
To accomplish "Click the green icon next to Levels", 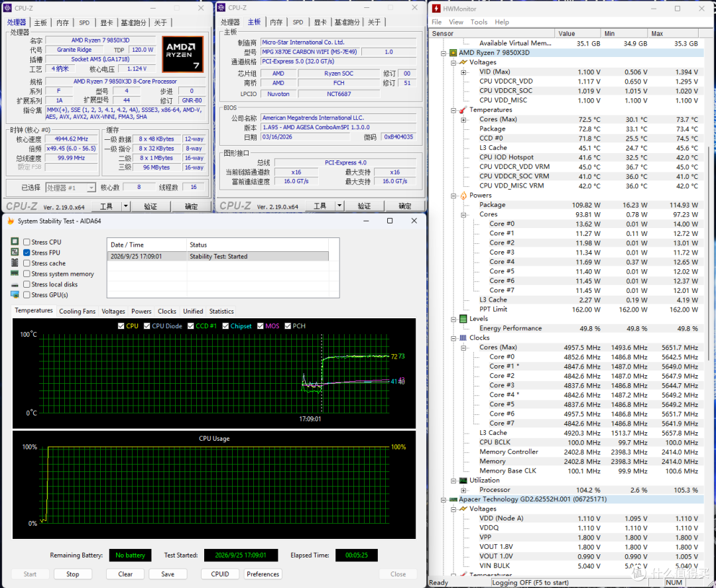I will pyautogui.click(x=463, y=319).
